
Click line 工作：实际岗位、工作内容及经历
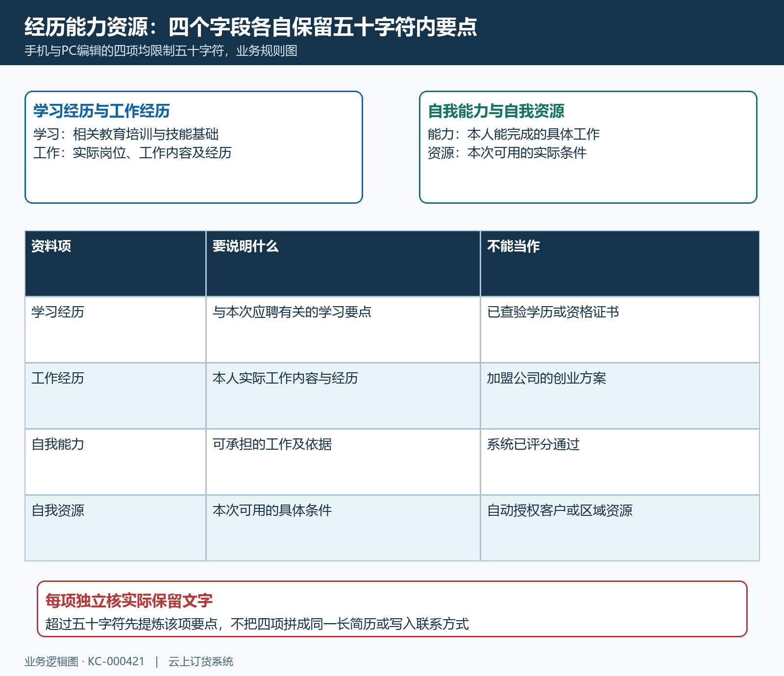(x=132, y=153)
